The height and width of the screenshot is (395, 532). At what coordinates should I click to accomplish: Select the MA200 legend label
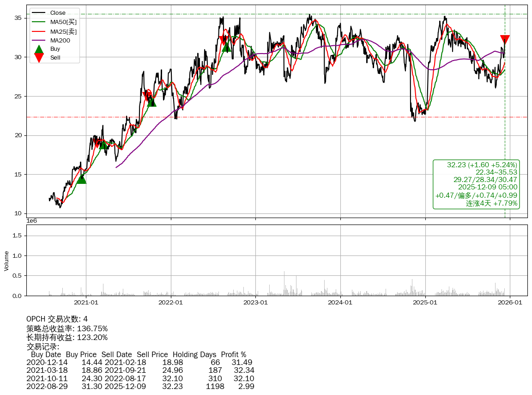(x=60, y=41)
